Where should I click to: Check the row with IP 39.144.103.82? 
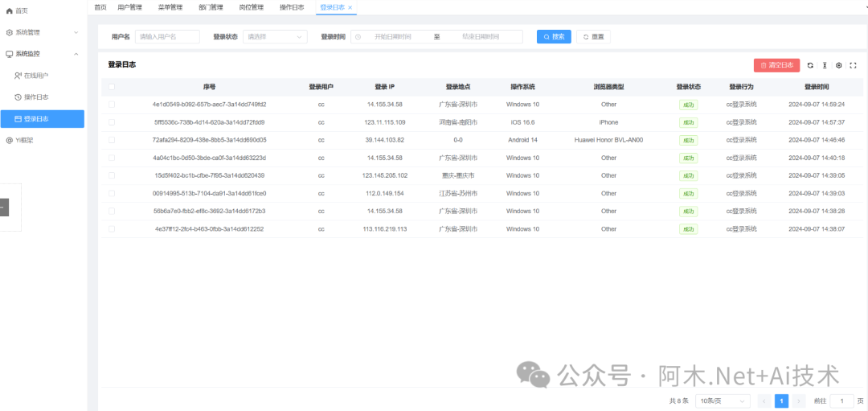(x=112, y=140)
